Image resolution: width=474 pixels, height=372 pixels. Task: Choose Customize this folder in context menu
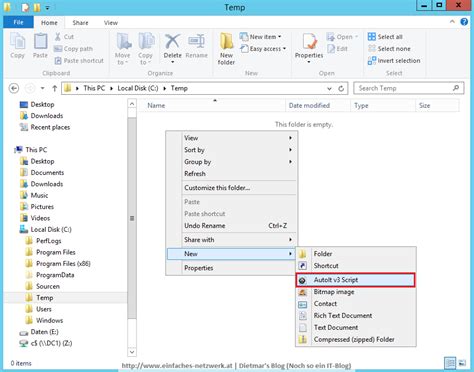[217, 188]
